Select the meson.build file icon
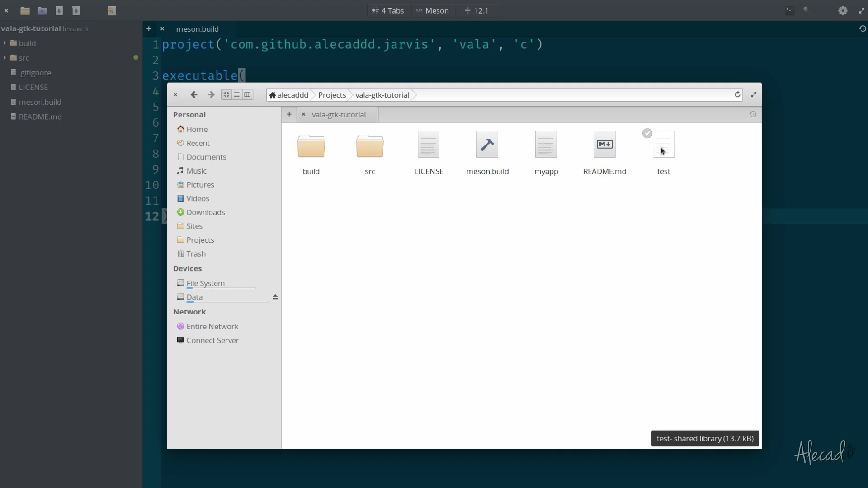868x488 pixels. [487, 144]
